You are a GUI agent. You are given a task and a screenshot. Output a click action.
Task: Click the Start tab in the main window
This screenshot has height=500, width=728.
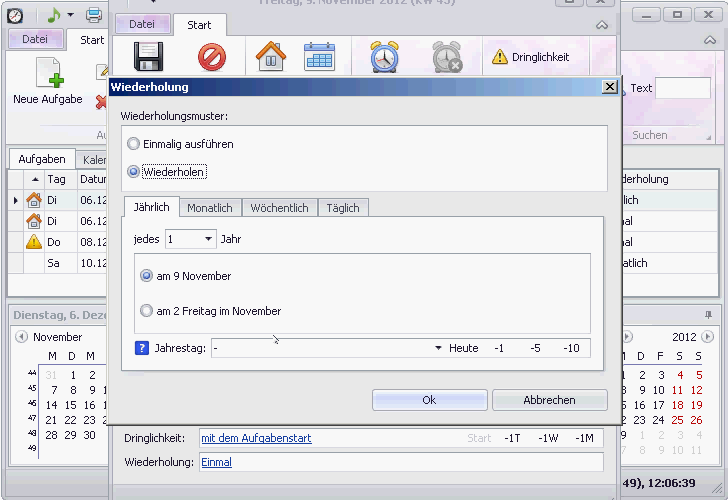pyautogui.click(x=92, y=40)
